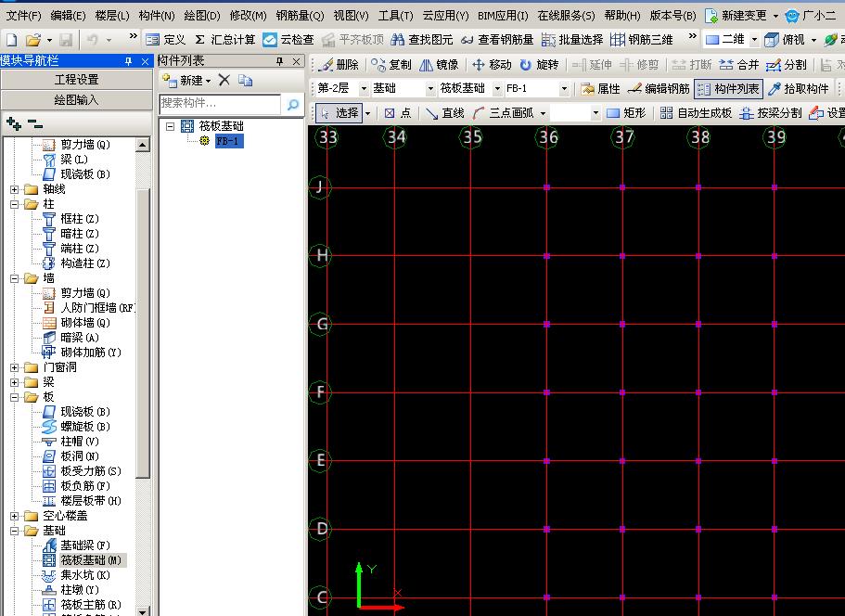The width and height of the screenshot is (845, 616).
Task: Collapse the 筏板基础 node in component list
Action: point(171,127)
